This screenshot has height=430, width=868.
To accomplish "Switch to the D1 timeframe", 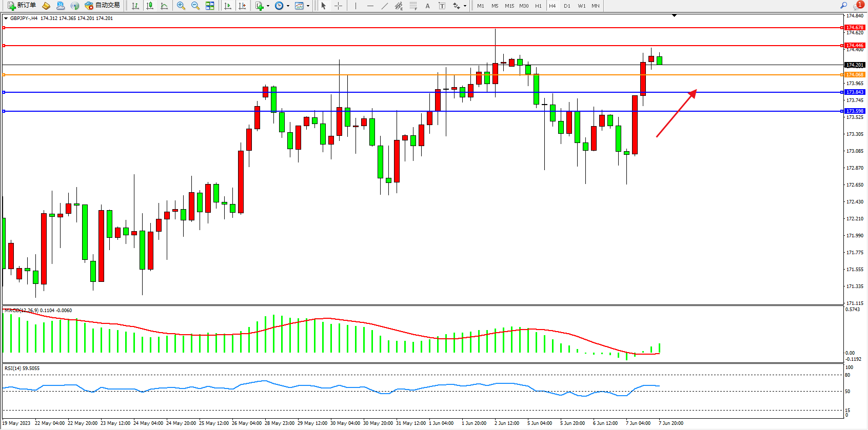I will 567,6.
